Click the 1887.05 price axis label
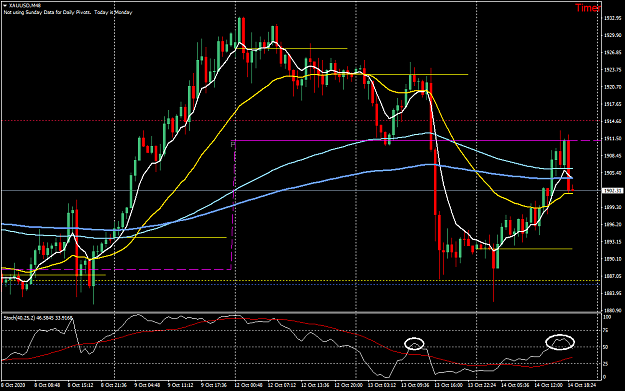 613,276
